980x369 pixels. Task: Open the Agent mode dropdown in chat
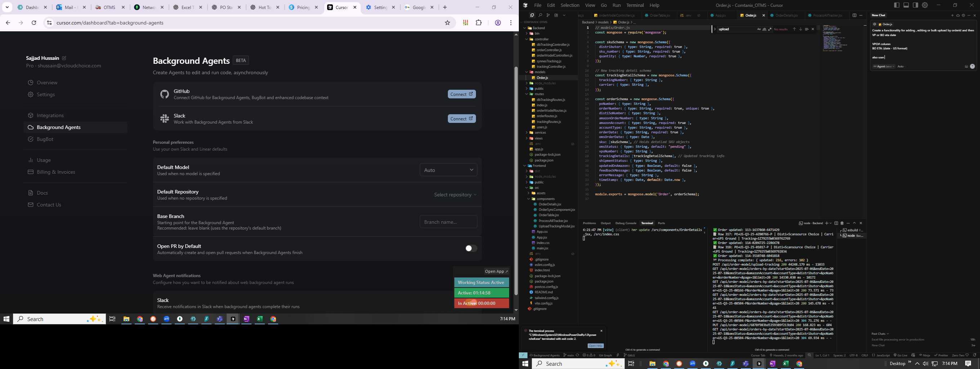(x=883, y=67)
